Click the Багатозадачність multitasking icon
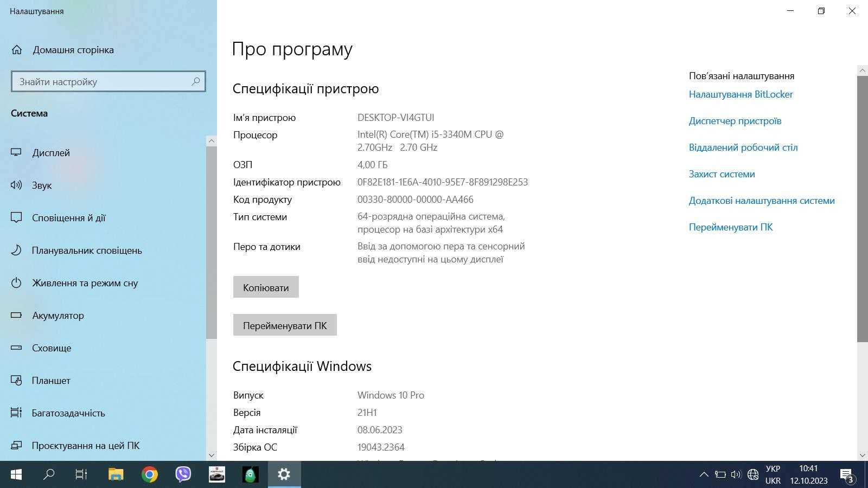This screenshot has height=488, width=868. click(16, 413)
